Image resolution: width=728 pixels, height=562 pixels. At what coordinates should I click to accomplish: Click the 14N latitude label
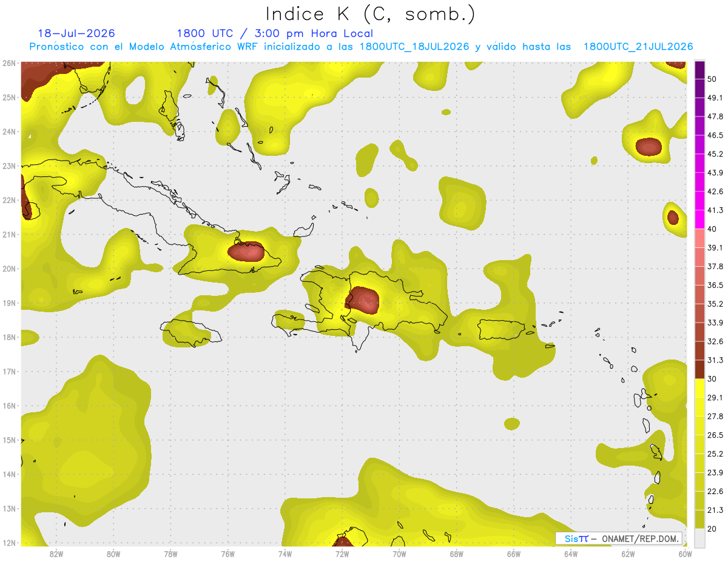point(9,474)
